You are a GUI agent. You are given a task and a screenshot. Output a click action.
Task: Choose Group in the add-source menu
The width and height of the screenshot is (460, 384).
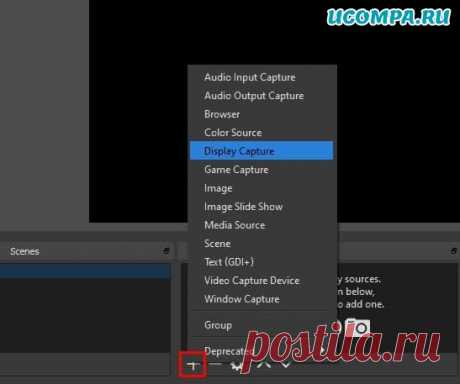[261, 325]
